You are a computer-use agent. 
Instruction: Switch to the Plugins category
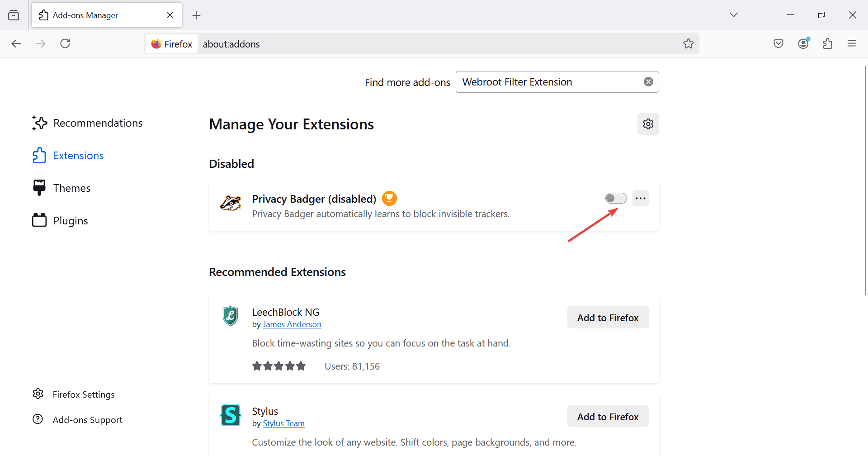[61, 221]
